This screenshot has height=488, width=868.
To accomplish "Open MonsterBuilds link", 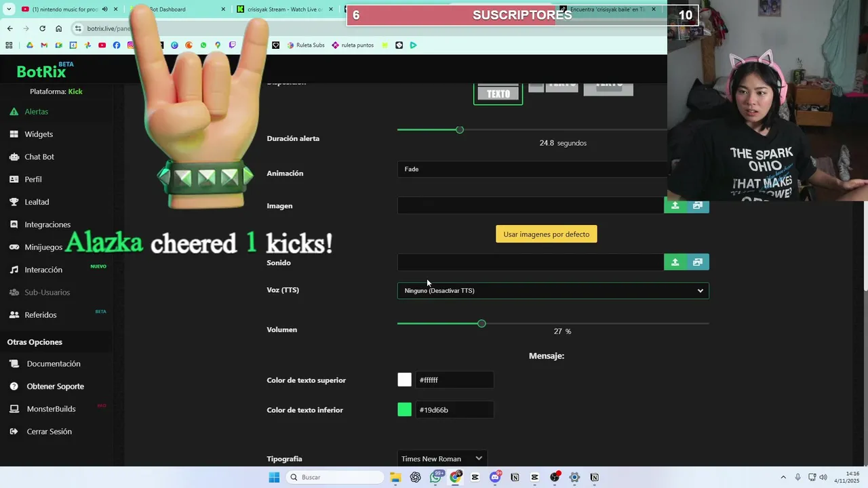I will coord(51,409).
